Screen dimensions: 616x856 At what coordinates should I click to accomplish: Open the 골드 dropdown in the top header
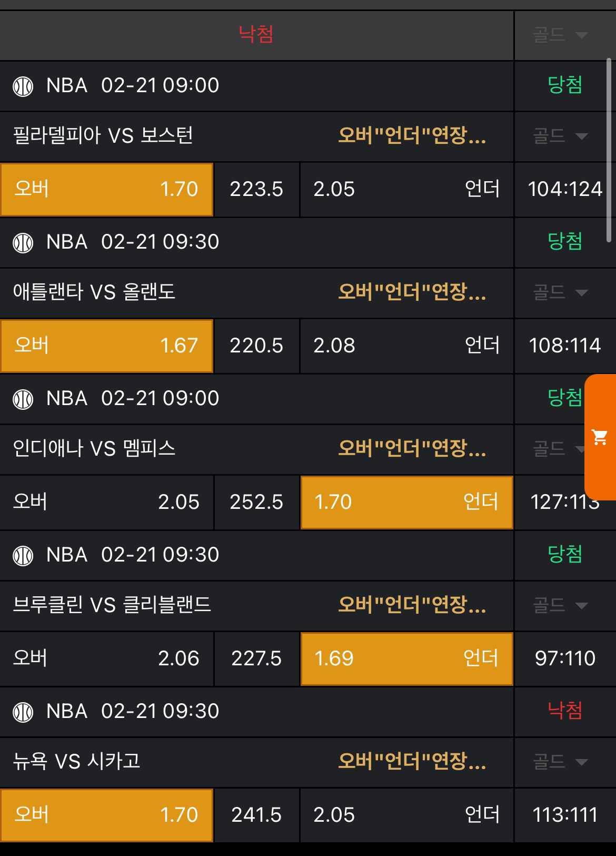pos(560,35)
